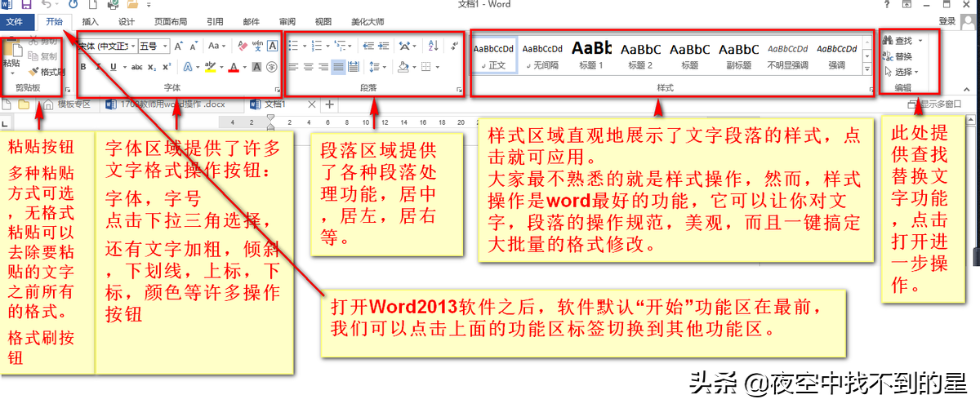Toggle justify alignment

point(338,67)
